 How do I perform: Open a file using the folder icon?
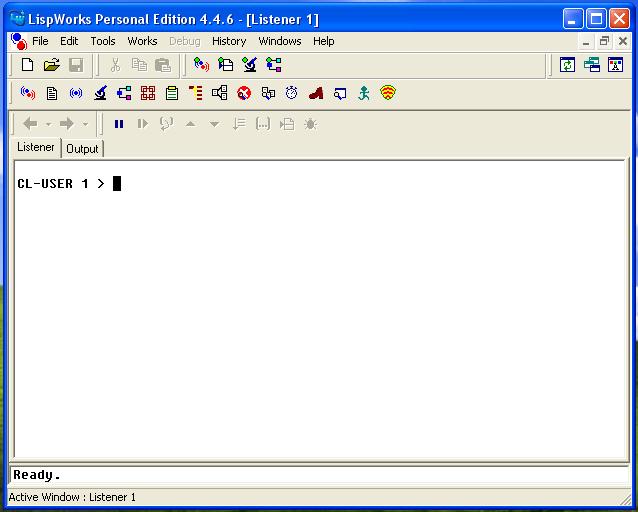coord(52,65)
